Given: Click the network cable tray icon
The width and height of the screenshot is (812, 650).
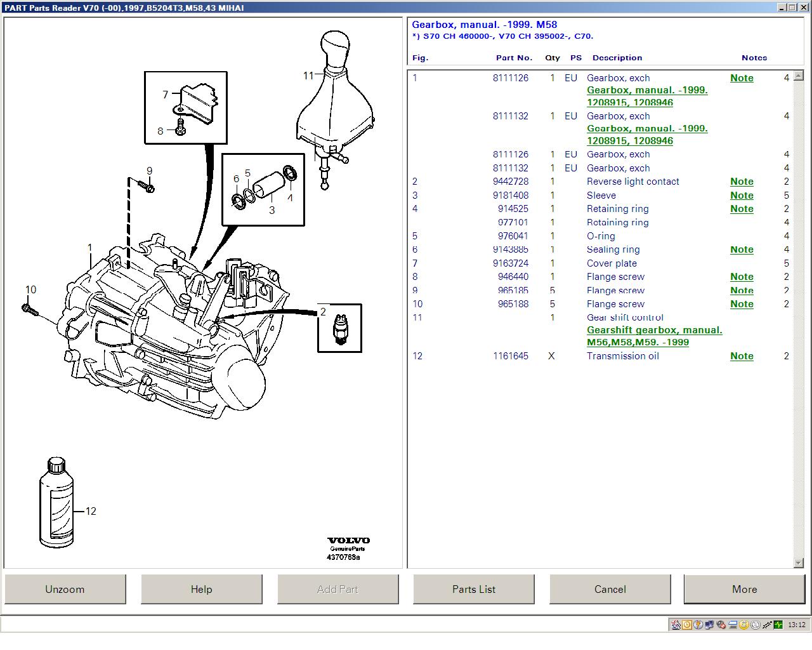Looking at the screenshot, I should click(x=767, y=625).
